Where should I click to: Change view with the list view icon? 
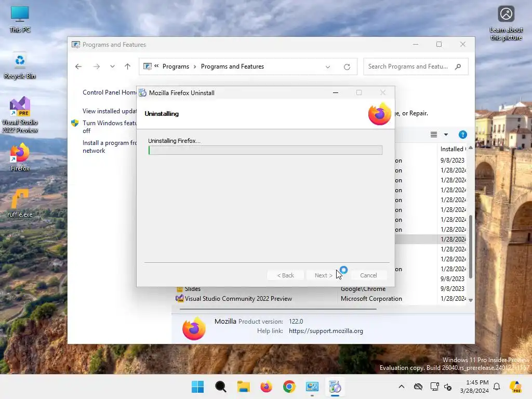click(434, 135)
